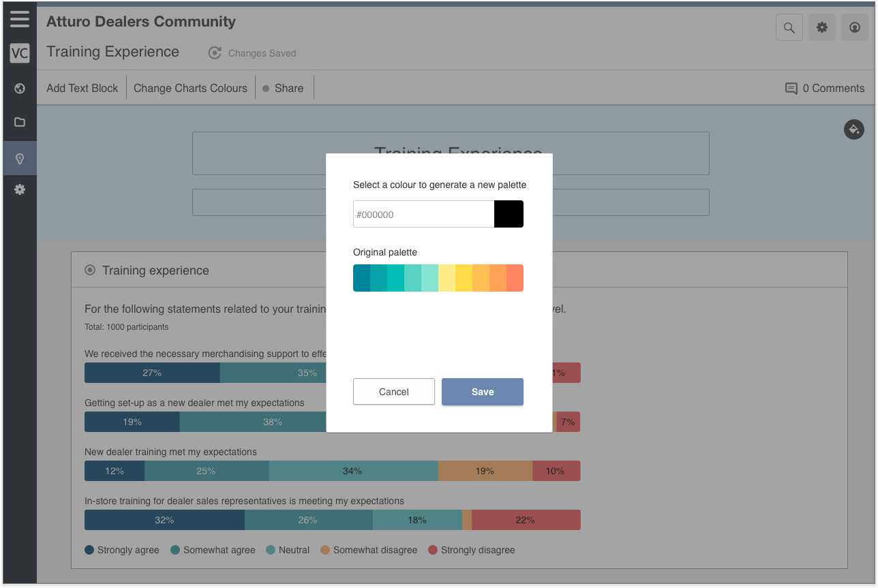Click 'Getting set-up as a new dealer' statement
The width and height of the screenshot is (878, 588).
coord(194,403)
